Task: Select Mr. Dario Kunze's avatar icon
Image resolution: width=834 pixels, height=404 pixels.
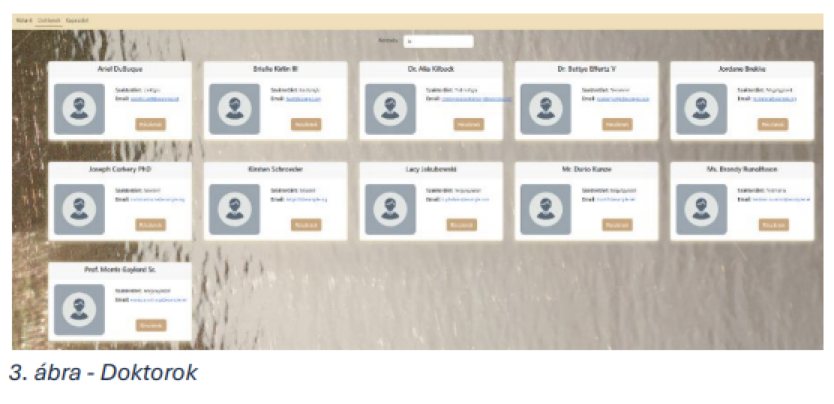Action: tap(546, 209)
